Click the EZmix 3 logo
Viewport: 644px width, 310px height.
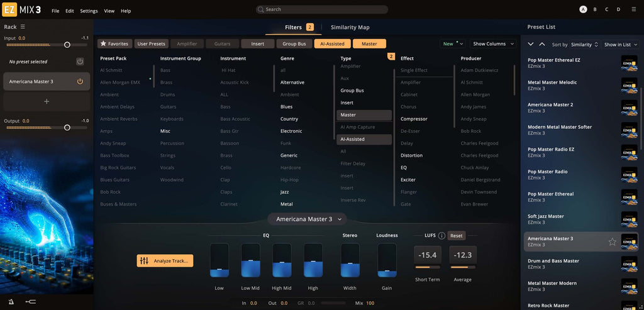(21, 10)
